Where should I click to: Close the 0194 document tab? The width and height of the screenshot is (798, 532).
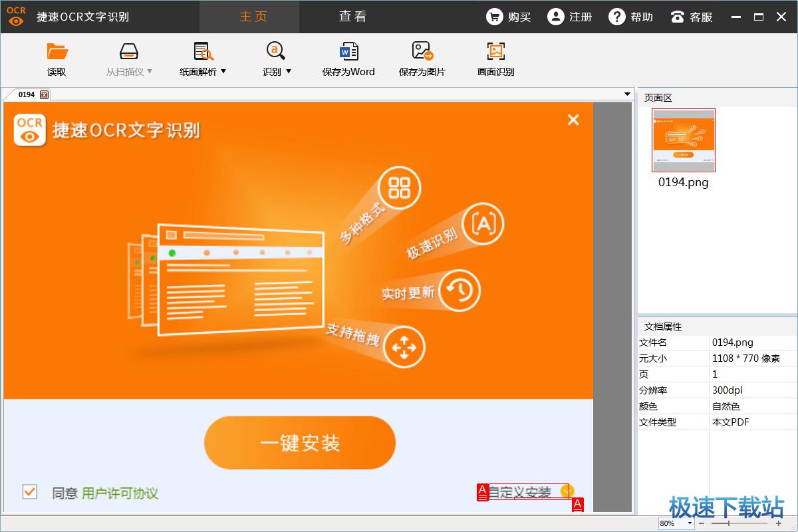[x=44, y=95]
